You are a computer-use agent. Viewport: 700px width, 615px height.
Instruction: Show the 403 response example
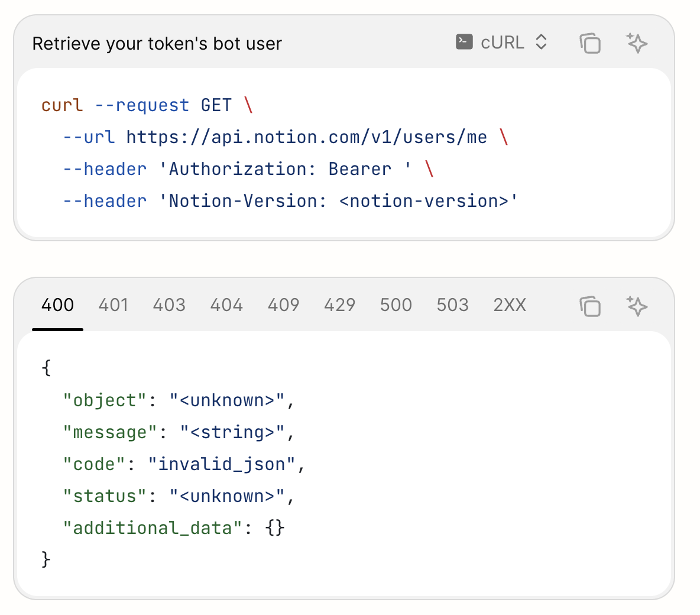tap(169, 305)
